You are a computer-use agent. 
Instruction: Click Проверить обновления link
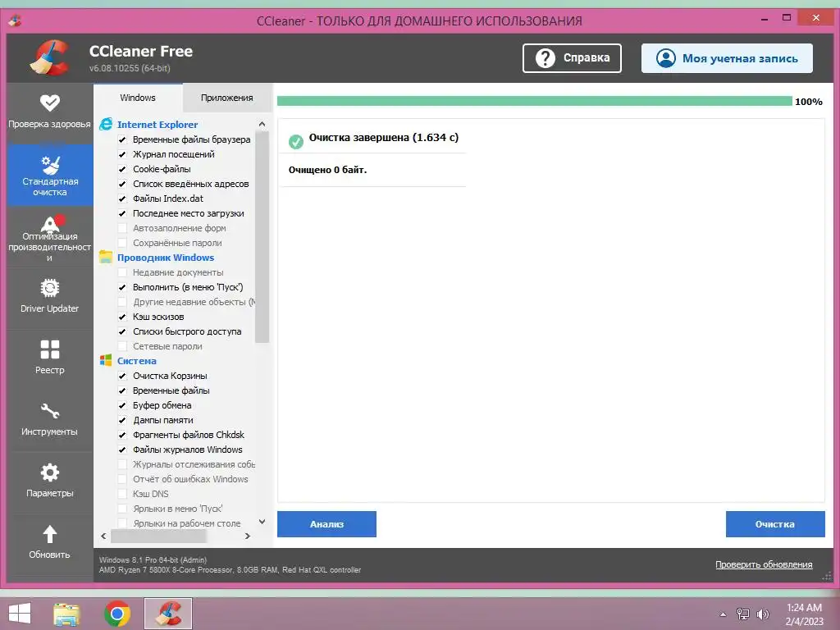[x=764, y=564]
